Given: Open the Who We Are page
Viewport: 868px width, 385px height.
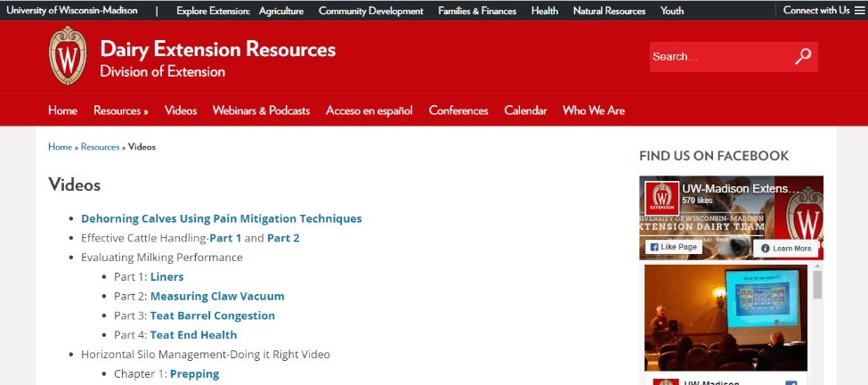Looking at the screenshot, I should point(594,111).
